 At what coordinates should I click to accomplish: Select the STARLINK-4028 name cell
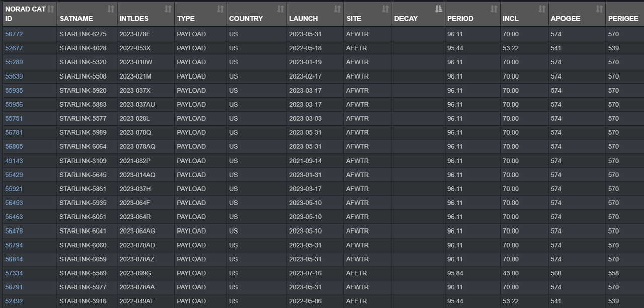tap(87, 48)
